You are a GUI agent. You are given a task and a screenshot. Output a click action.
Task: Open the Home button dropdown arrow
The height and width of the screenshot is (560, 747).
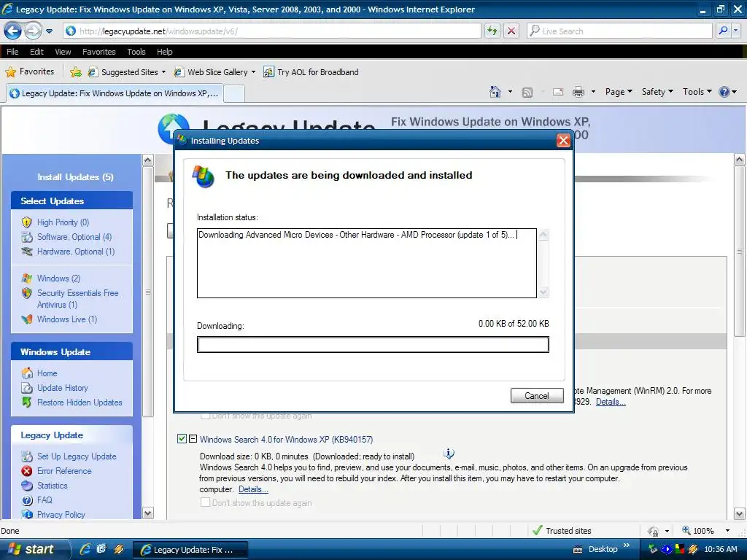pyautogui.click(x=510, y=91)
